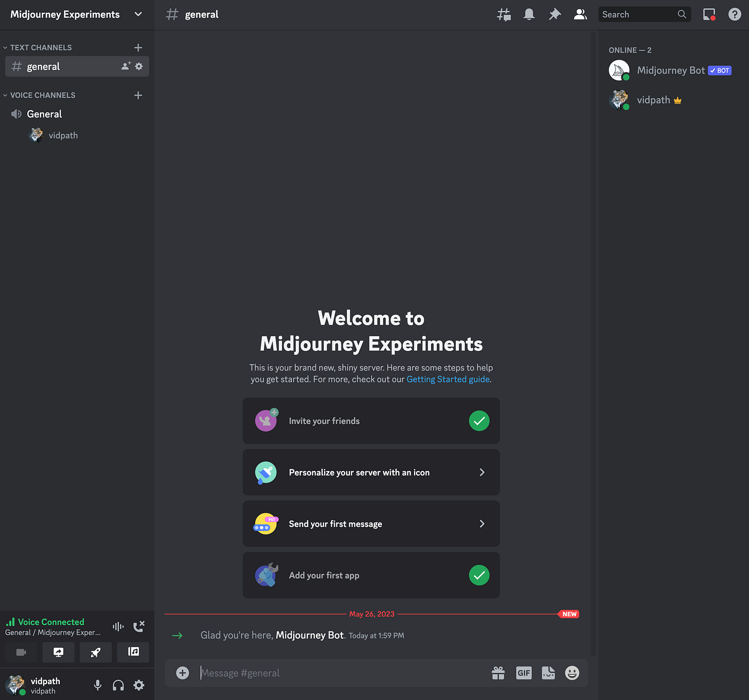Open the help question mark icon
The height and width of the screenshot is (700, 749).
coord(735,14)
